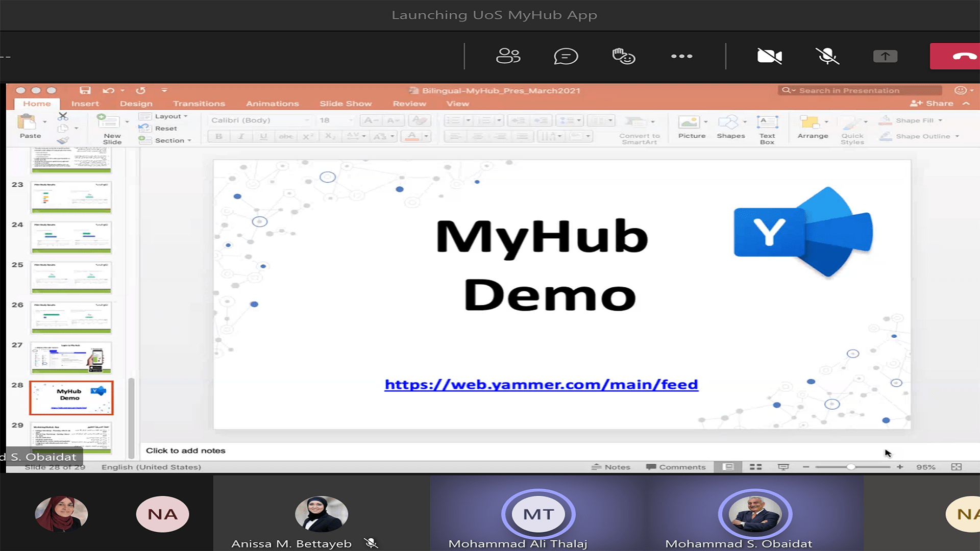Open the Review ribbon tab

pos(409,104)
